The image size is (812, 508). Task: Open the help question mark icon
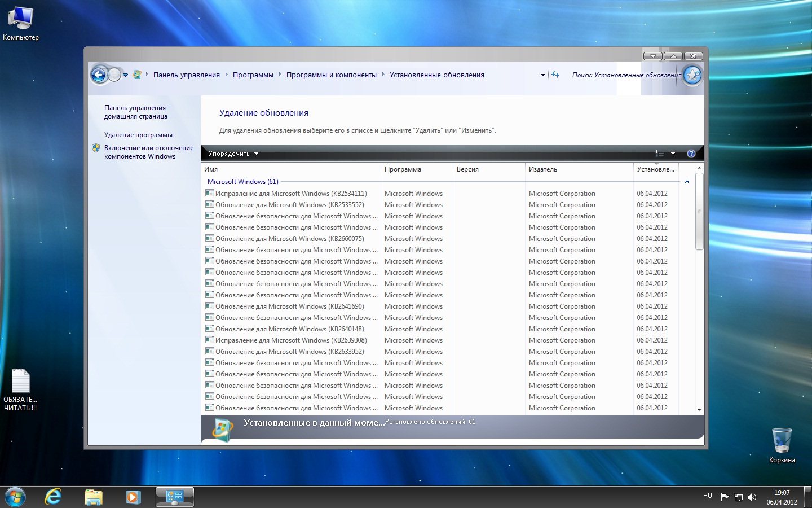(x=691, y=154)
